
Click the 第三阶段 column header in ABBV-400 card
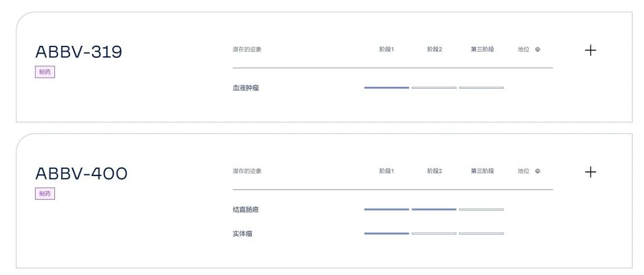click(482, 171)
